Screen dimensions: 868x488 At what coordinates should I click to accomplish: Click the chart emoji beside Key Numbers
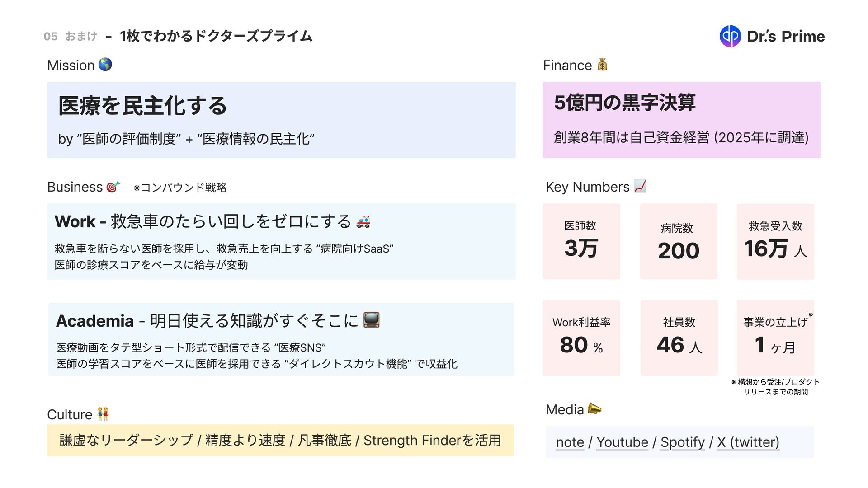(x=640, y=186)
